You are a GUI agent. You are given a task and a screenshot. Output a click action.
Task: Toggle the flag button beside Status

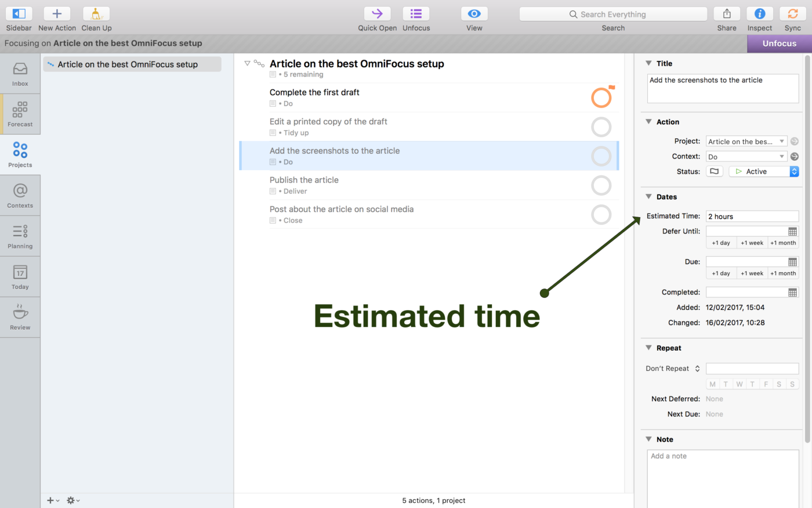(x=715, y=171)
